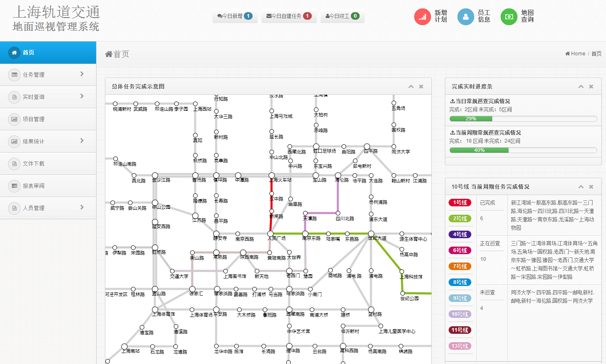
Task: Collapse the 总体任务完成示意图 panel
Action: pyautogui.click(x=411, y=86)
